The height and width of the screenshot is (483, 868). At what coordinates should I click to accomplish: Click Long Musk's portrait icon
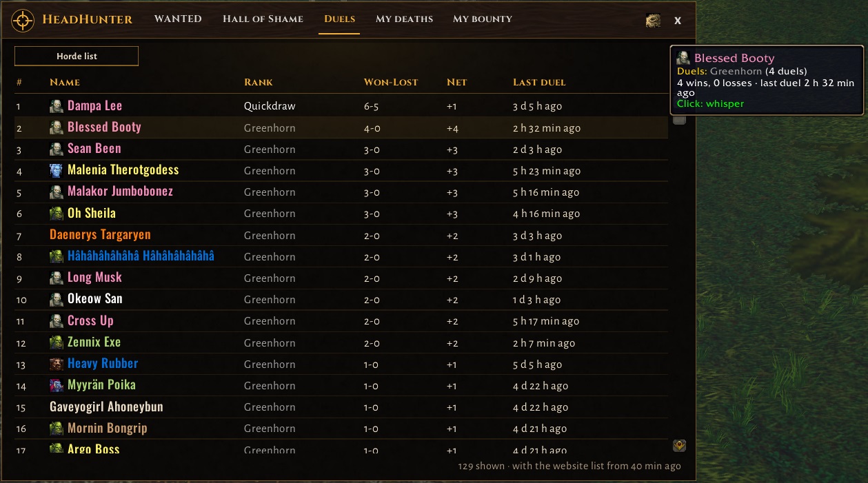57,278
